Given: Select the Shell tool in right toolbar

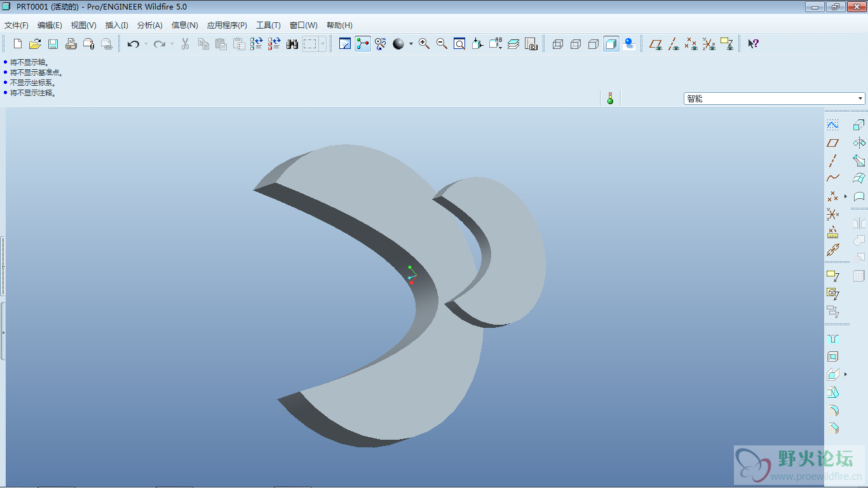Looking at the screenshot, I should pos(833,357).
